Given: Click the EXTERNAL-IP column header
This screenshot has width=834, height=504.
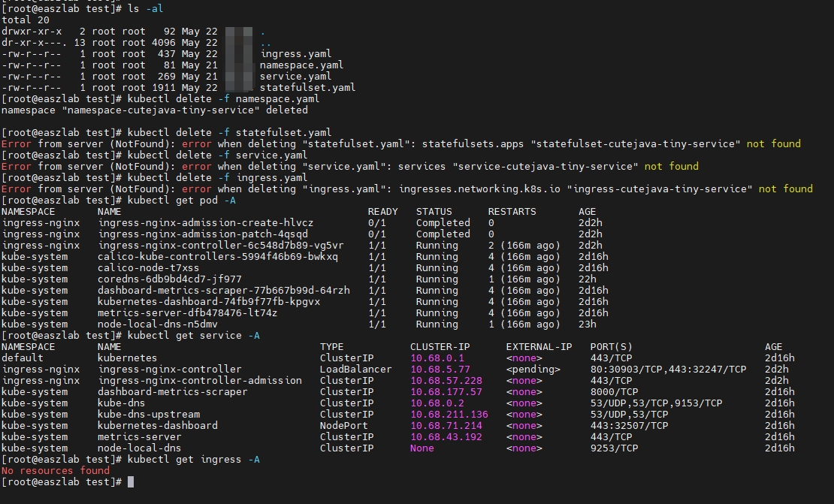Looking at the screenshot, I should click(x=539, y=346).
